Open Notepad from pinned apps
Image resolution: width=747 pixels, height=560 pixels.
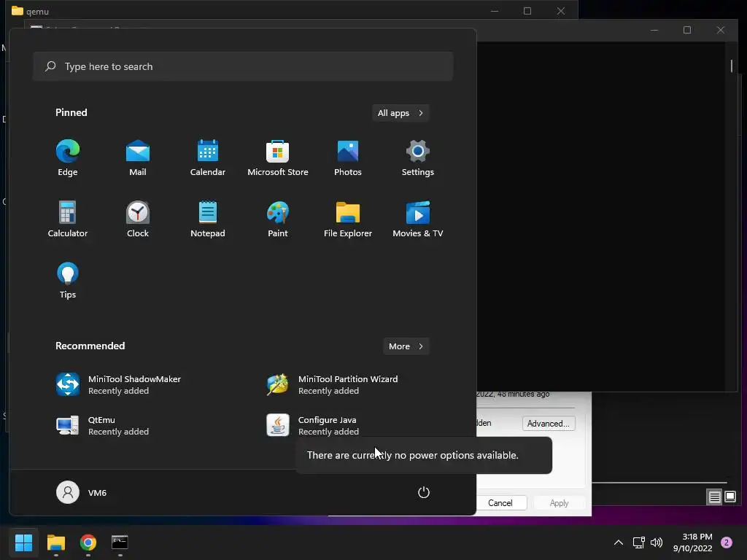208,219
